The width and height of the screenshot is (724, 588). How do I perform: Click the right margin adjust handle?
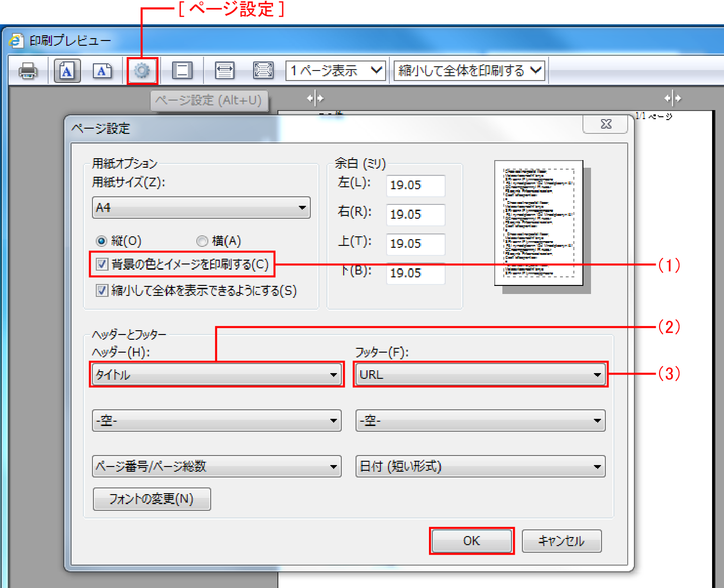coord(673,98)
